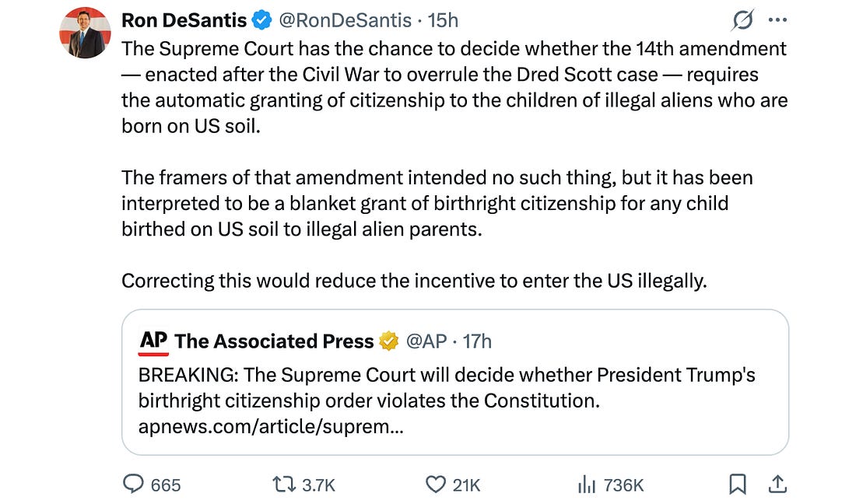Click the AP gold verified badge
This screenshot has height=504, width=856.
(388, 341)
